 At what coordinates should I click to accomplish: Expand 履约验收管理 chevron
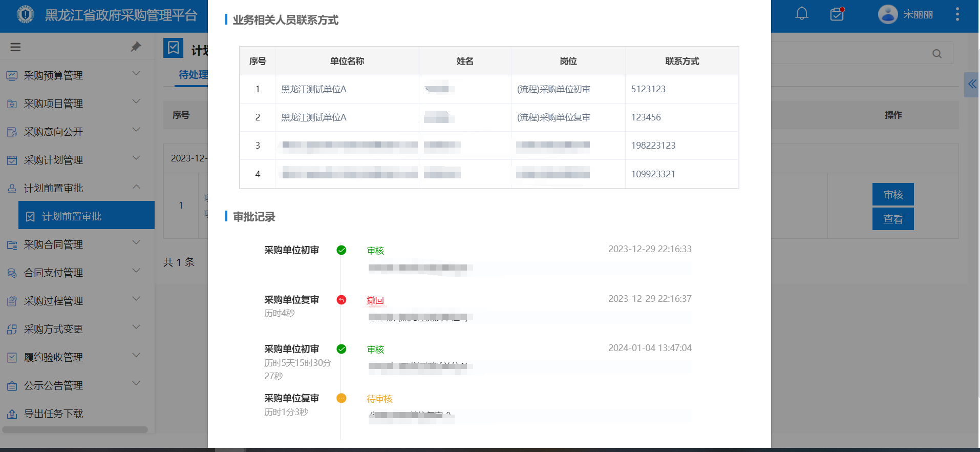136,356
